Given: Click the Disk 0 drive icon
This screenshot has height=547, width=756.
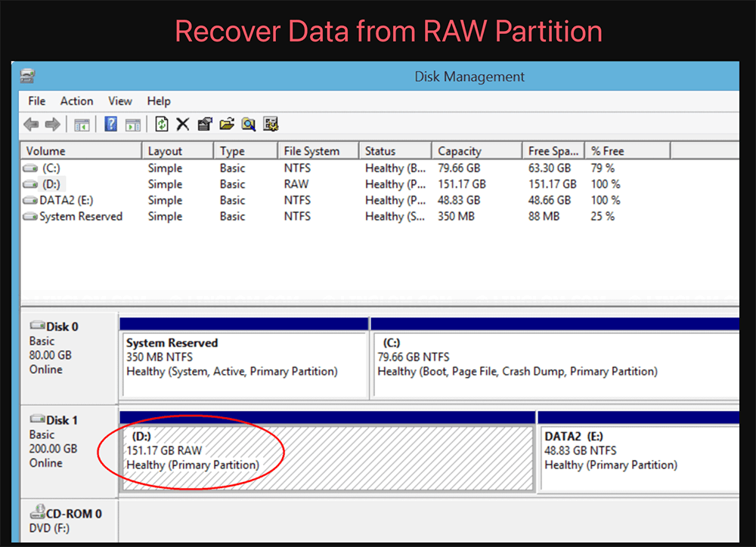Looking at the screenshot, I should (38, 326).
